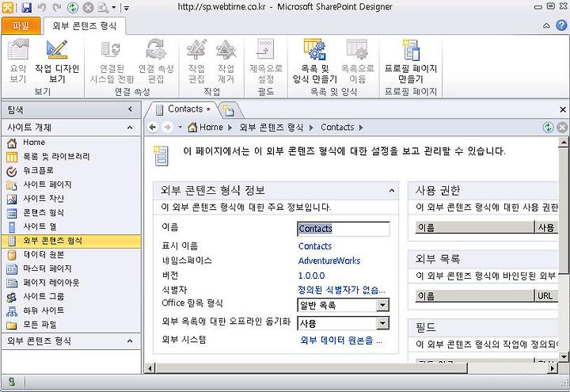570x392 pixels.
Task: Click the green Refresh icon in quick access toolbar
Action: click(x=73, y=7)
